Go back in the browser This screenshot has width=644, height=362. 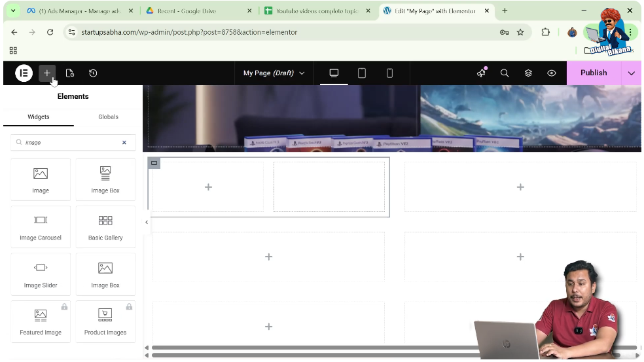[14, 32]
